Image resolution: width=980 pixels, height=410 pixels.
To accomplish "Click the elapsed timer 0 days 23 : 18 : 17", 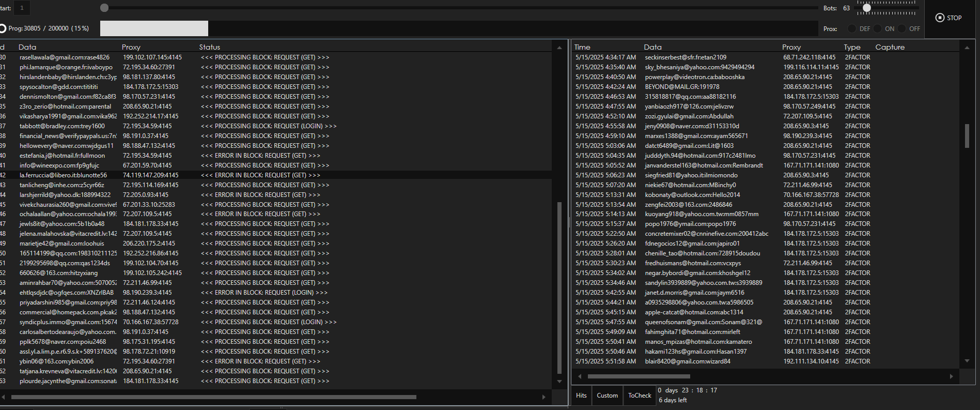I will tap(688, 390).
